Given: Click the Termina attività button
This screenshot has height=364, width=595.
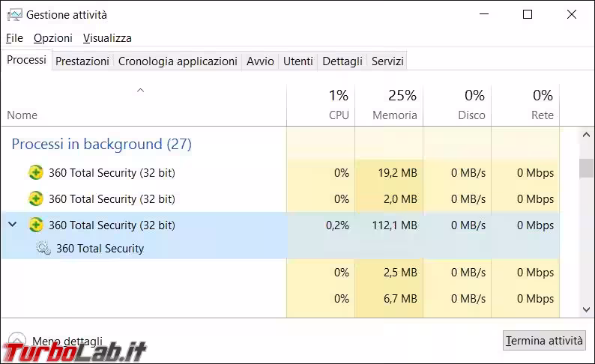Looking at the screenshot, I should click(544, 341).
